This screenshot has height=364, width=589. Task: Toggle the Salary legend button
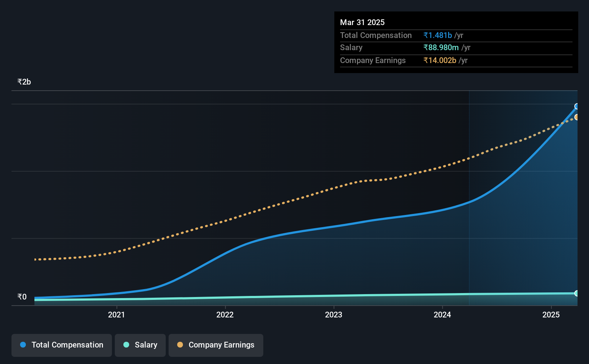(x=140, y=345)
